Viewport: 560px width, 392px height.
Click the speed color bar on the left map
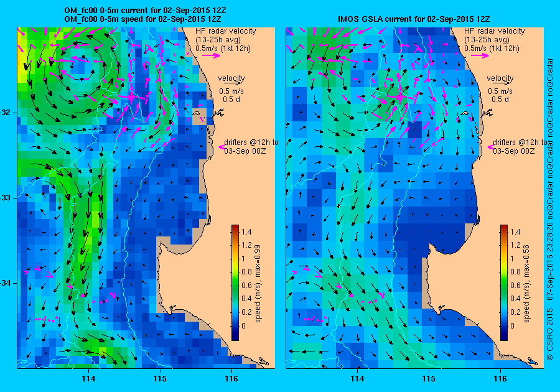point(235,282)
